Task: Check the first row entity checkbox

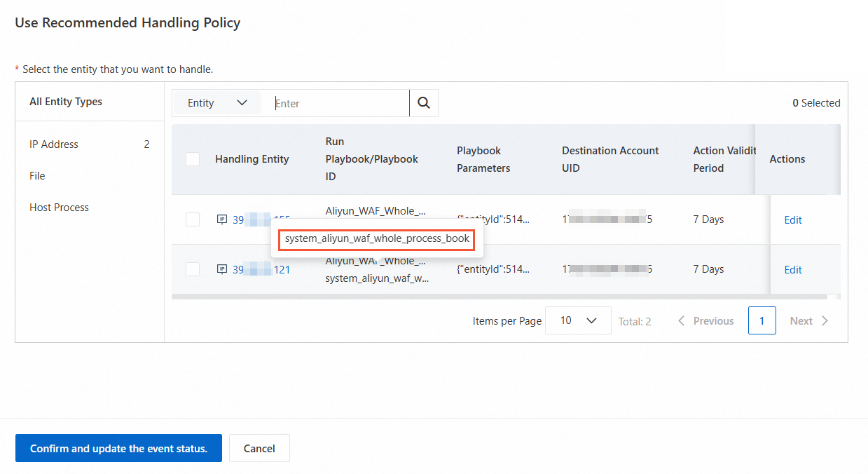Action: 193,219
